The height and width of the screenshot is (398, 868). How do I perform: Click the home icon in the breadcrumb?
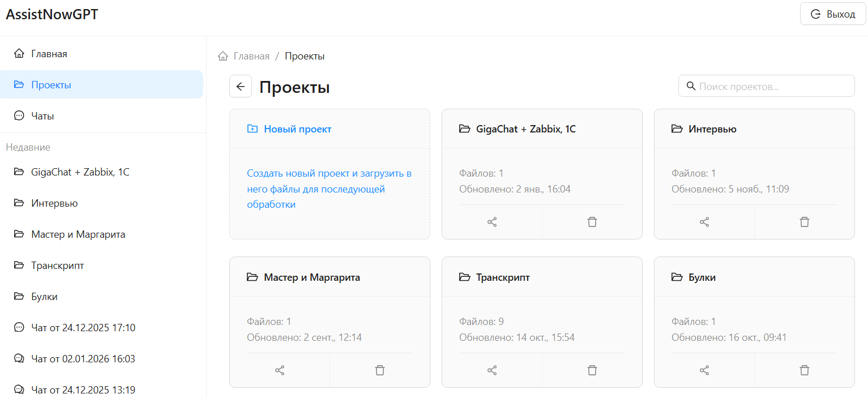223,55
